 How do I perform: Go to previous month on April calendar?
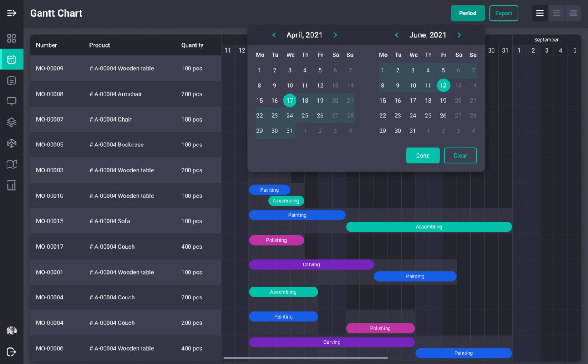[x=274, y=35]
